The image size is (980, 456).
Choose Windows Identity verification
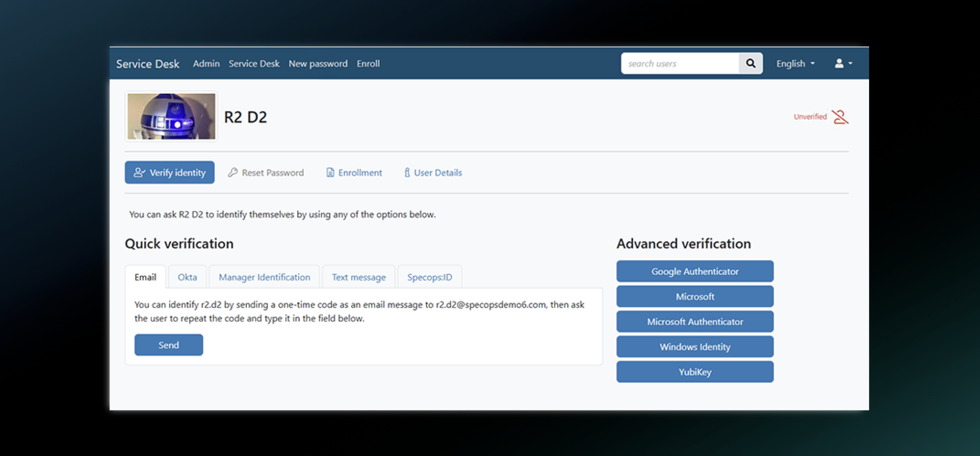tap(695, 347)
